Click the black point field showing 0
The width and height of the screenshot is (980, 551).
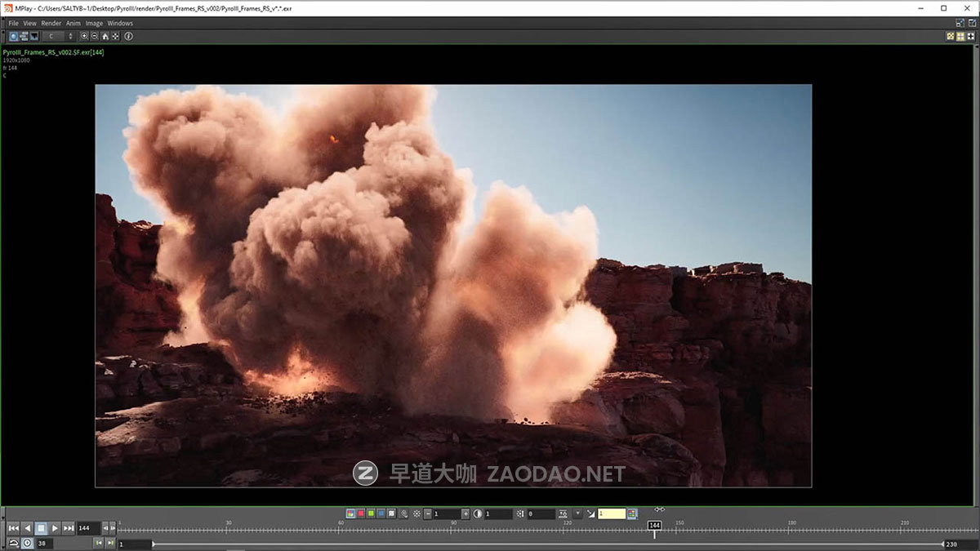(x=541, y=513)
